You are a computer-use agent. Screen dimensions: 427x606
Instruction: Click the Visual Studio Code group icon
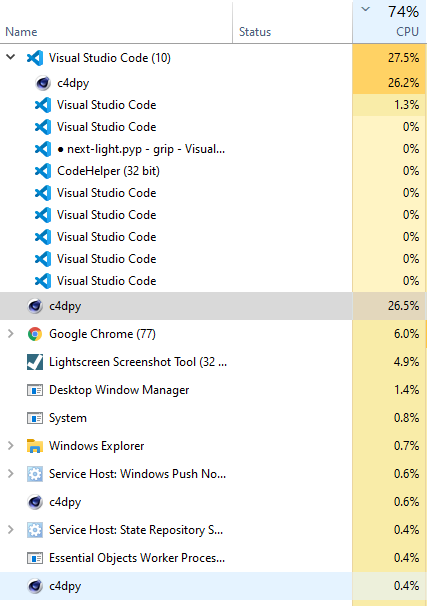pyautogui.click(x=35, y=58)
